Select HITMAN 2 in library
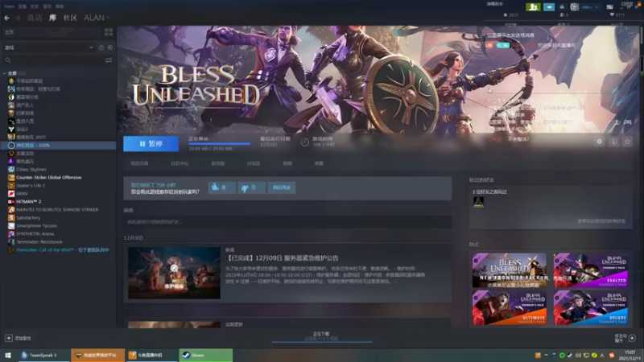This screenshot has height=362, width=644. (28, 202)
